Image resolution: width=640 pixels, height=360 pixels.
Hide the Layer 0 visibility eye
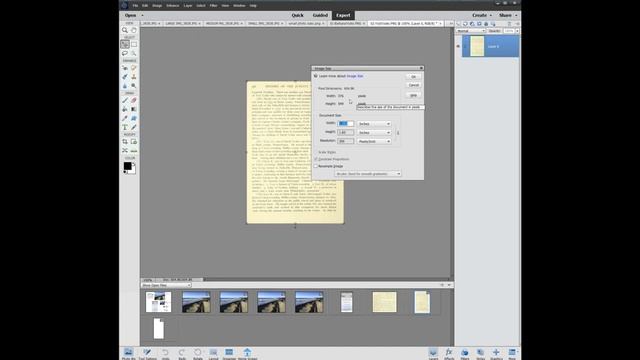pos(458,47)
